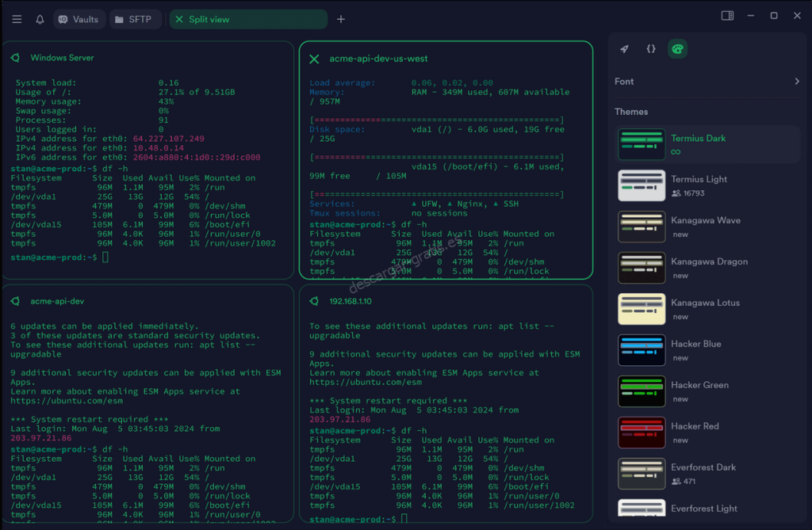812x530 pixels.
Task: Select the Hacker Blue theme swatch
Action: click(x=642, y=349)
